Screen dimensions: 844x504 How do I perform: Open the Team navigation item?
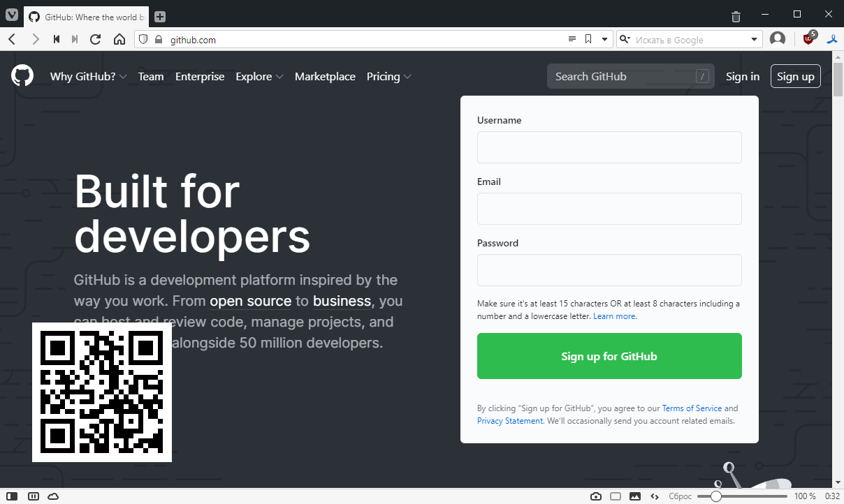151,77
